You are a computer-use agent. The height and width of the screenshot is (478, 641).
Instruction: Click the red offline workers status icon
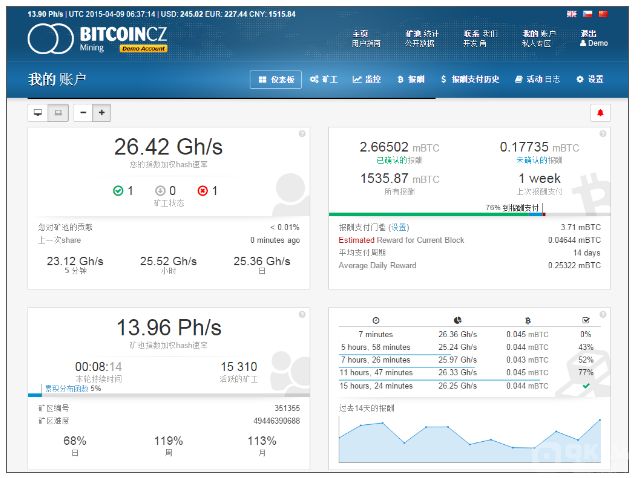(203, 190)
